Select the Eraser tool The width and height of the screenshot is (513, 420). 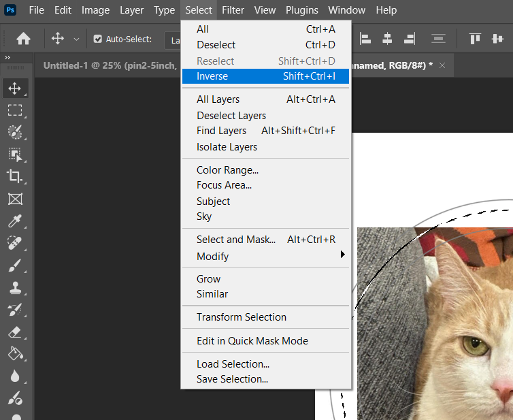point(15,332)
